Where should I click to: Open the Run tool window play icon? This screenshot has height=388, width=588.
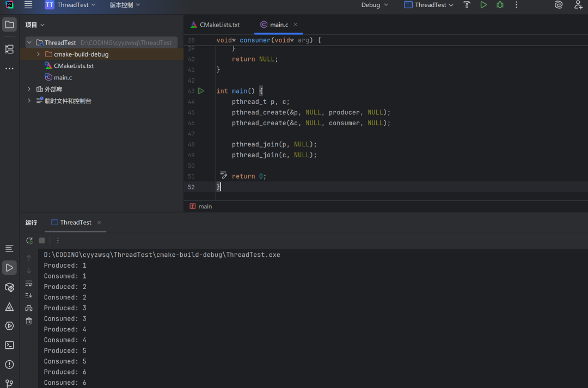coord(9,268)
